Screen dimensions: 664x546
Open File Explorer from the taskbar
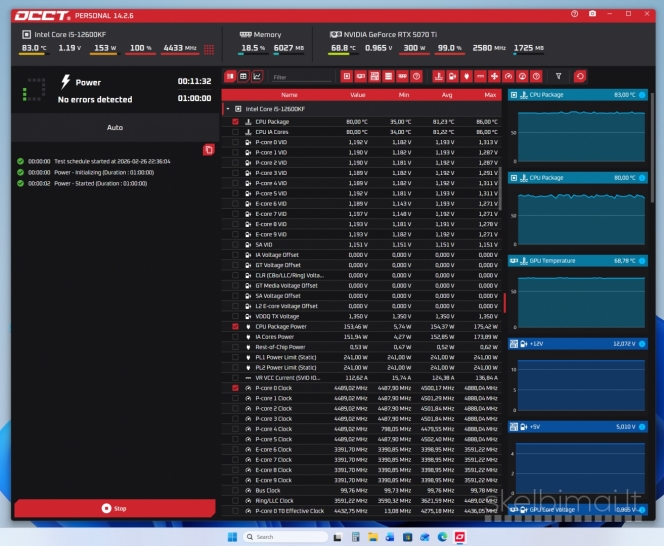point(373,537)
